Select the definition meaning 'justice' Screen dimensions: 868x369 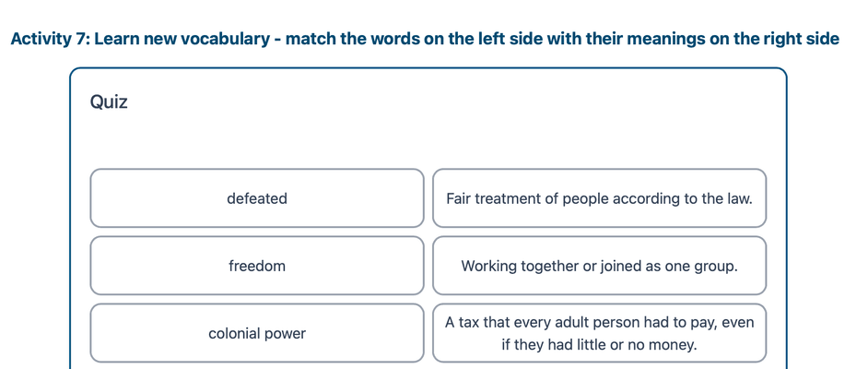pyautogui.click(x=599, y=198)
